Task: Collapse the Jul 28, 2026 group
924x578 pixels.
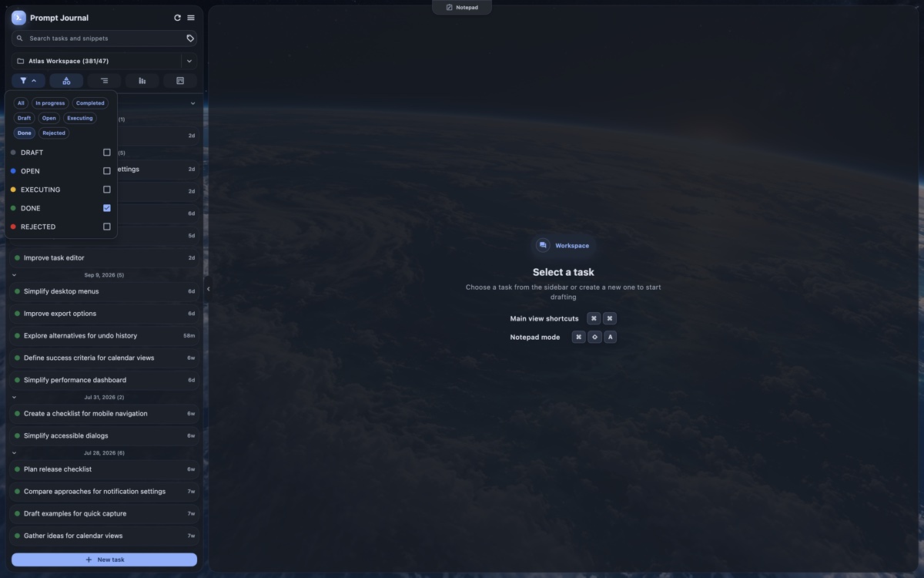Action: point(14,453)
